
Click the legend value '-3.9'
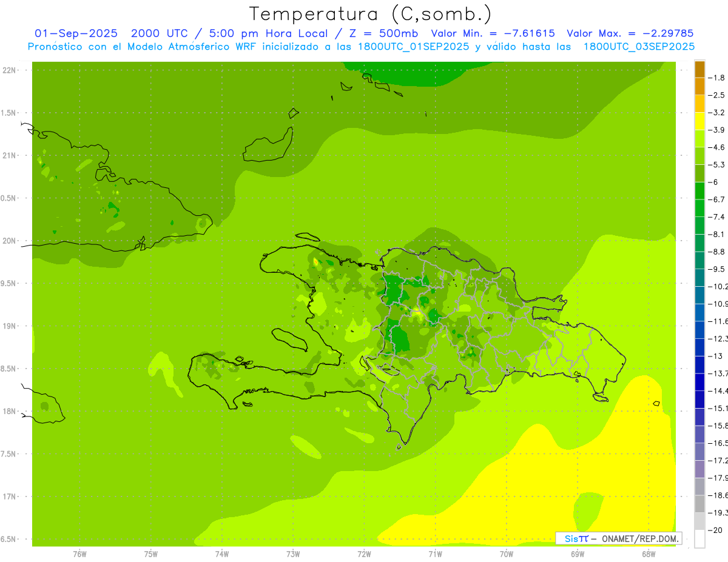click(x=716, y=130)
